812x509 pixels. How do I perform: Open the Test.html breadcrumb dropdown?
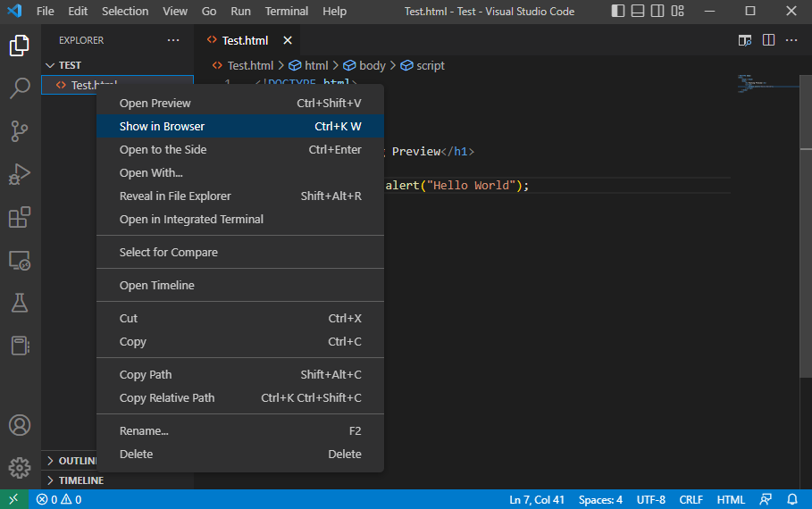click(243, 66)
